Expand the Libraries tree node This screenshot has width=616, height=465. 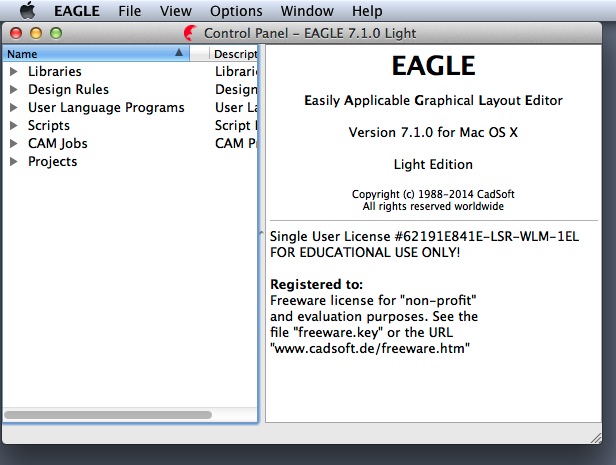click(14, 72)
